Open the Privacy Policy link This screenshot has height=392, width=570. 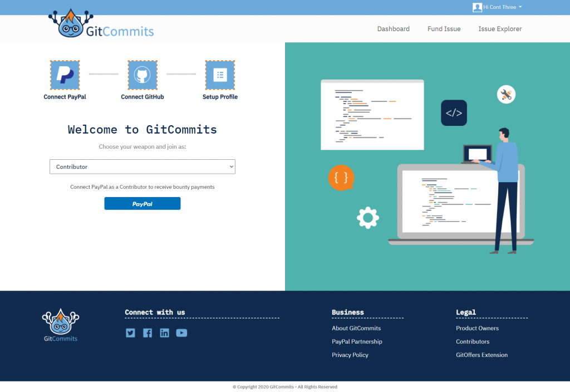[x=350, y=355]
